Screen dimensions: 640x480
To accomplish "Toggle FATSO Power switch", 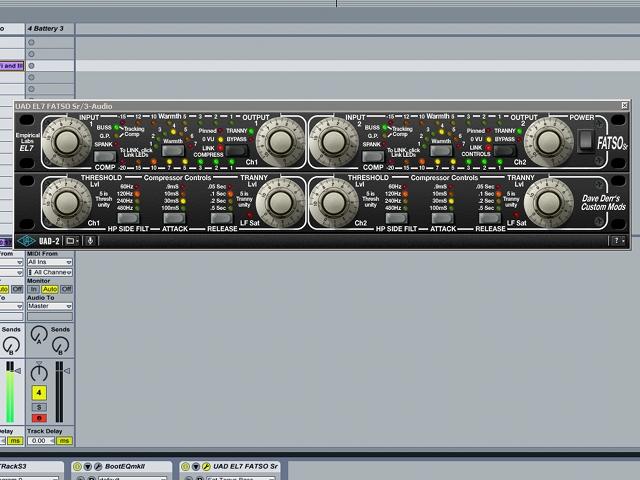I will coord(586,140).
